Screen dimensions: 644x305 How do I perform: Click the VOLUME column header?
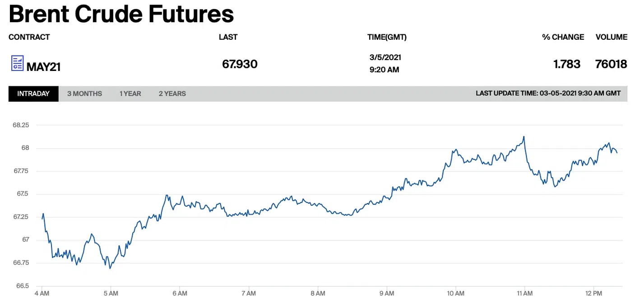611,37
